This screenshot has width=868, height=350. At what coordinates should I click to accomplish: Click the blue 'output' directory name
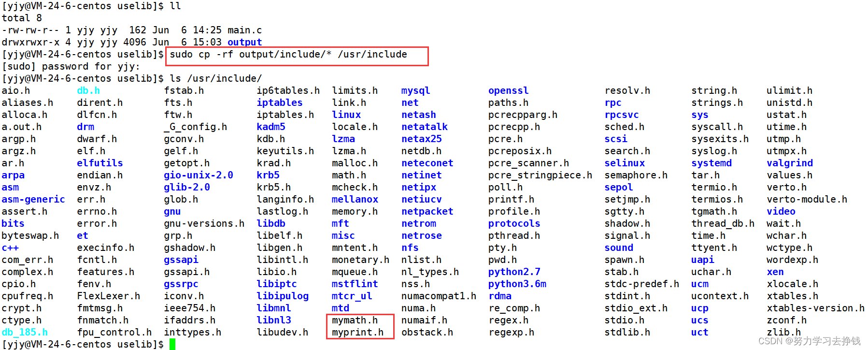[x=244, y=43]
